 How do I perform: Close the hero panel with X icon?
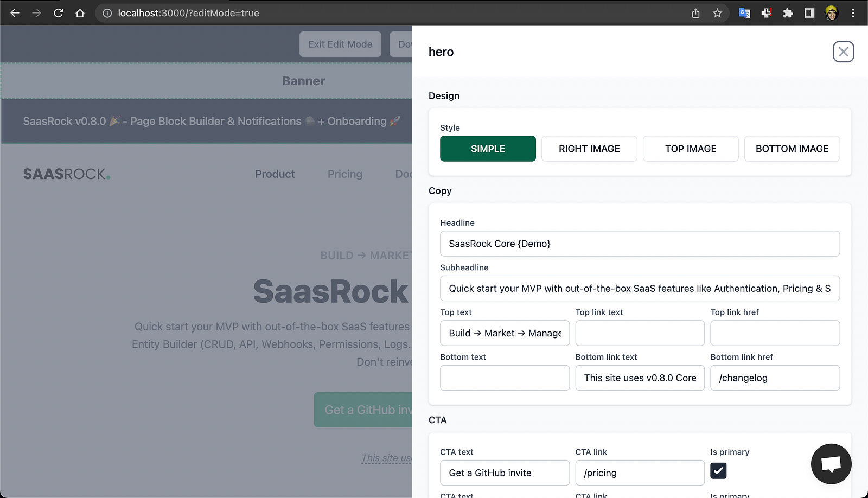(843, 52)
